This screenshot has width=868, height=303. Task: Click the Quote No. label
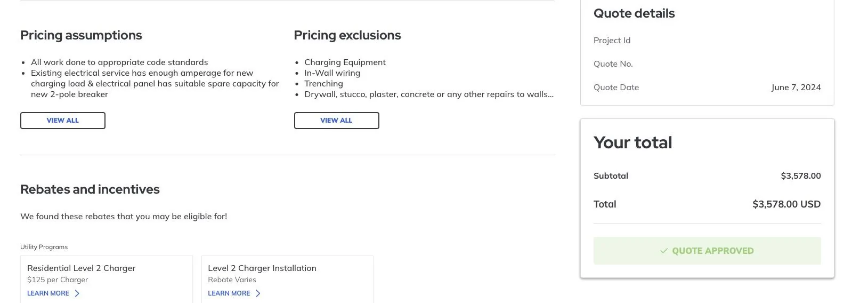click(613, 64)
